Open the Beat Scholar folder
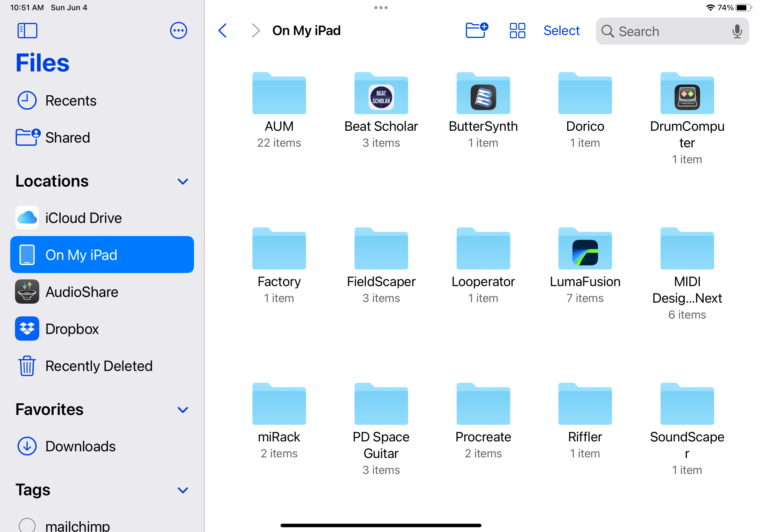Viewport: 762px width, 532px height. click(381, 93)
